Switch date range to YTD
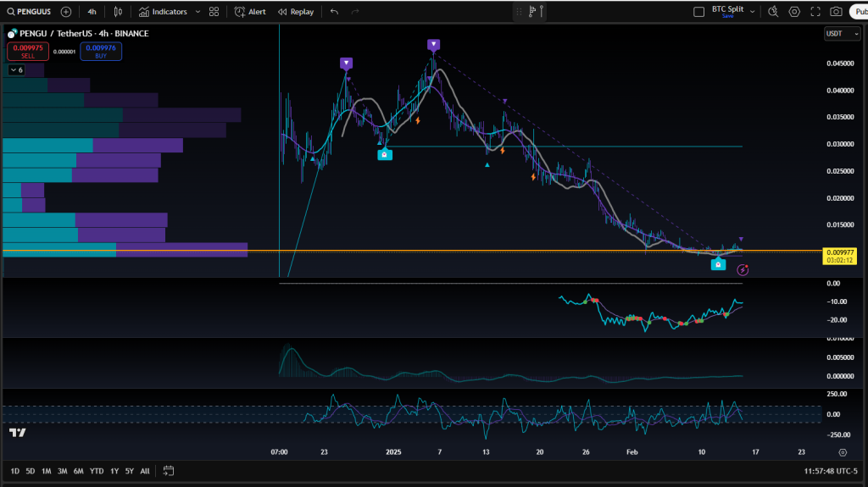 97,471
